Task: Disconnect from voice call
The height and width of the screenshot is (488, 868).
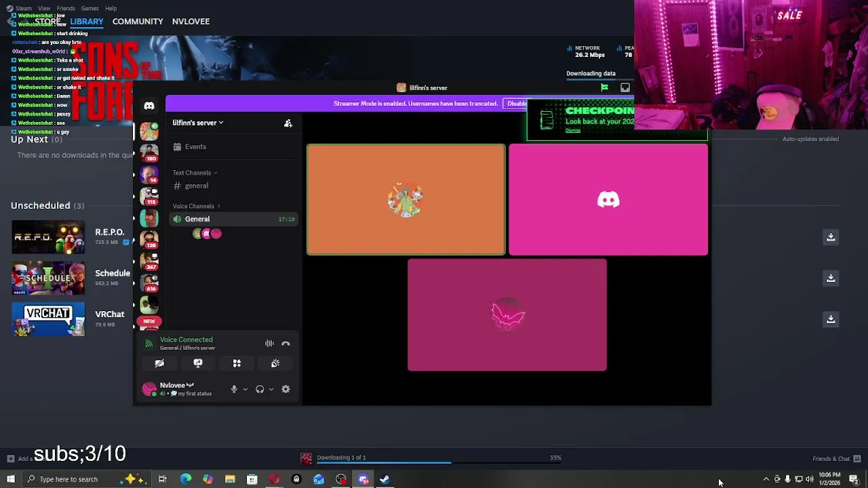Action: click(285, 344)
